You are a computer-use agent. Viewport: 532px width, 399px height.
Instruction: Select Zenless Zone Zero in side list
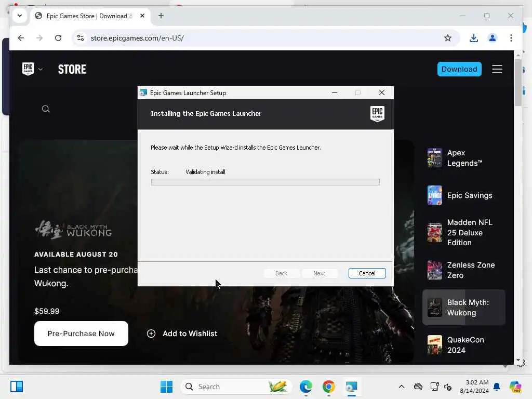click(x=463, y=270)
